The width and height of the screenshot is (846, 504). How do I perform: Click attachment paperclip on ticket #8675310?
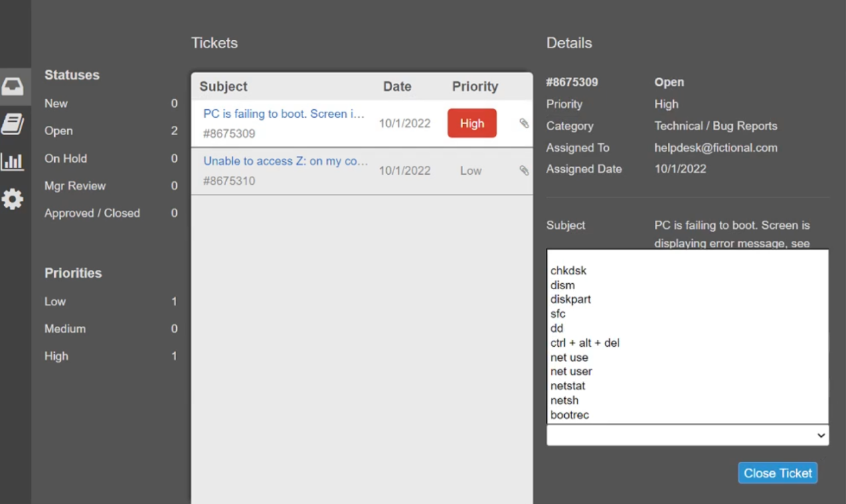coord(524,171)
